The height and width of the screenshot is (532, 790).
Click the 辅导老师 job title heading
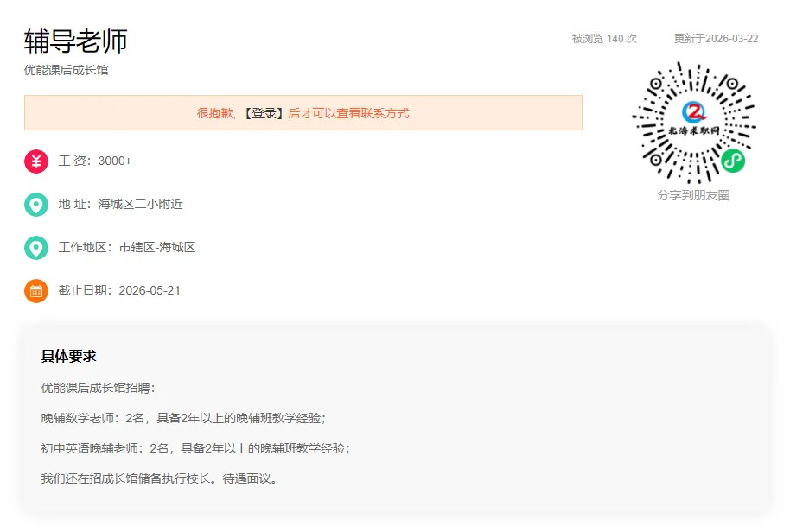pos(75,41)
